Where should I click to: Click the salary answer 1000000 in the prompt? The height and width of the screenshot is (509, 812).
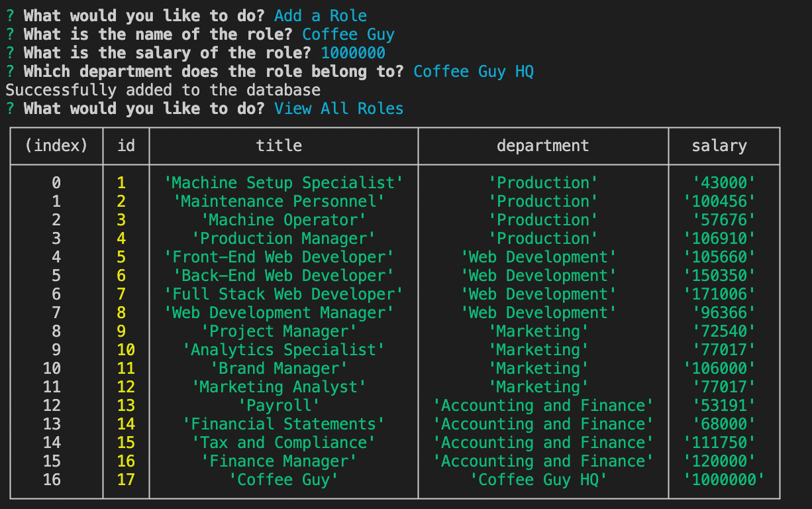tap(353, 53)
